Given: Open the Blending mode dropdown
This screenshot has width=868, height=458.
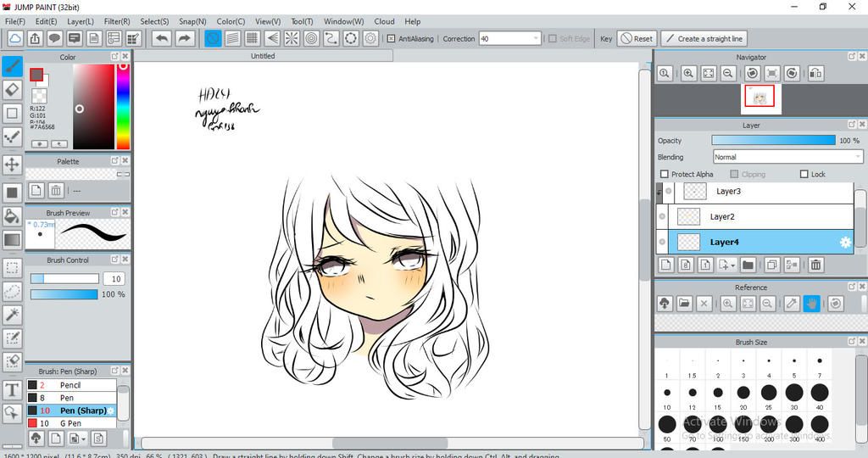Looking at the screenshot, I should [787, 157].
